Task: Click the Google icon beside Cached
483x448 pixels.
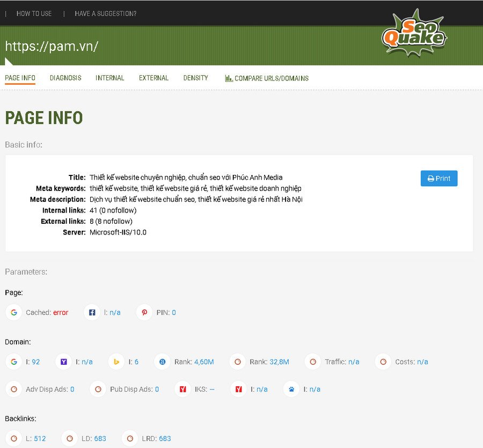Action: (14, 312)
